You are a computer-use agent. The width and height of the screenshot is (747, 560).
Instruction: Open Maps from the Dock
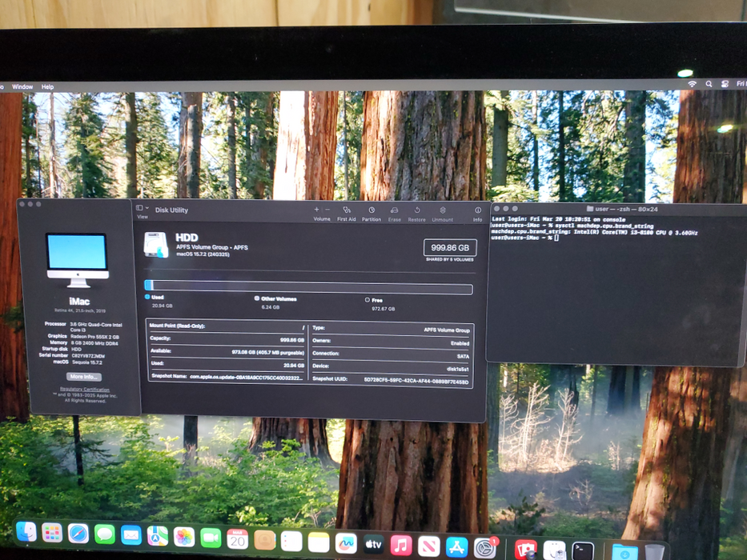[157, 536]
